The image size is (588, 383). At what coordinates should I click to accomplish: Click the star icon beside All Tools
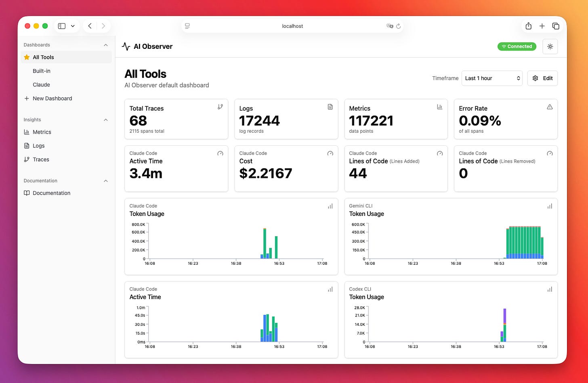[27, 57]
